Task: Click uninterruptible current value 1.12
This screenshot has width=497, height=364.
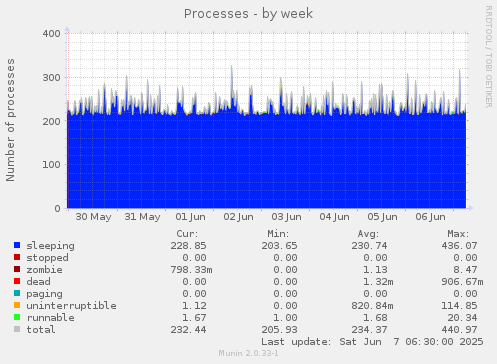Action: coord(194,306)
